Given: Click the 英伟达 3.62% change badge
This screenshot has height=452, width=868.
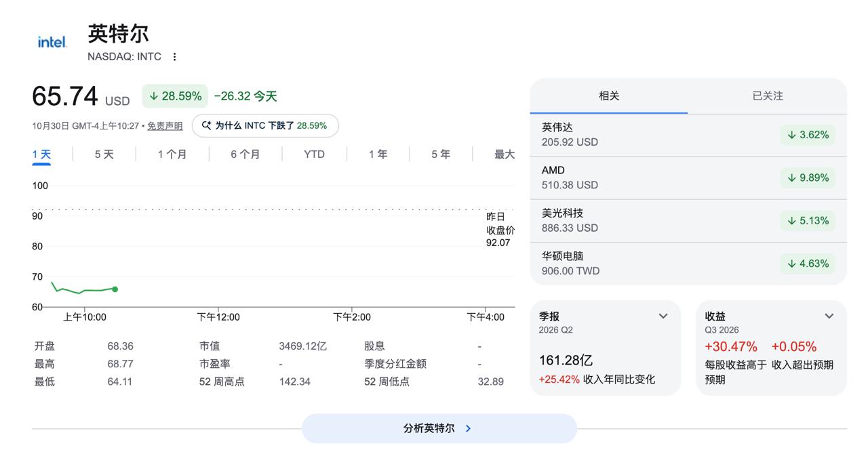Looking at the screenshot, I should point(808,135).
